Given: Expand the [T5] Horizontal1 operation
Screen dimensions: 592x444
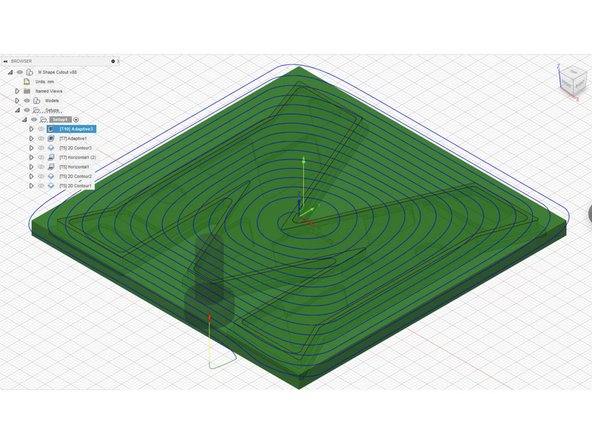Looking at the screenshot, I should point(31,167).
